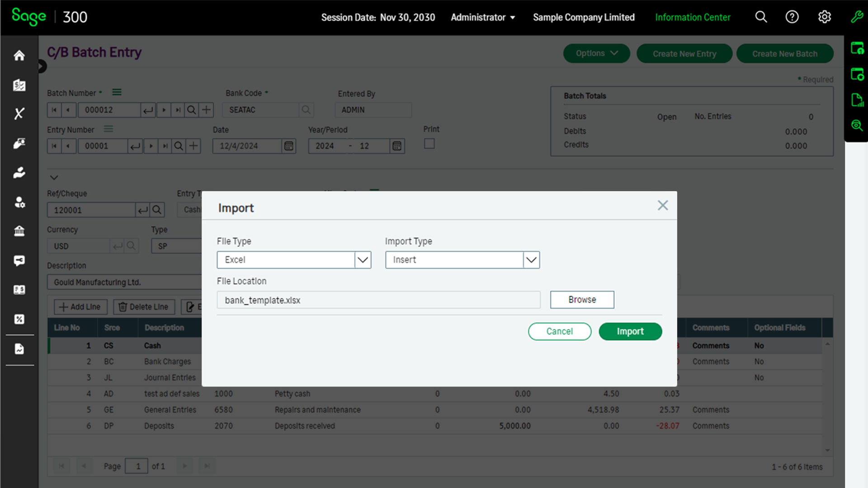Expand the Options dropdown
This screenshot has height=488, width=868.
[596, 53]
